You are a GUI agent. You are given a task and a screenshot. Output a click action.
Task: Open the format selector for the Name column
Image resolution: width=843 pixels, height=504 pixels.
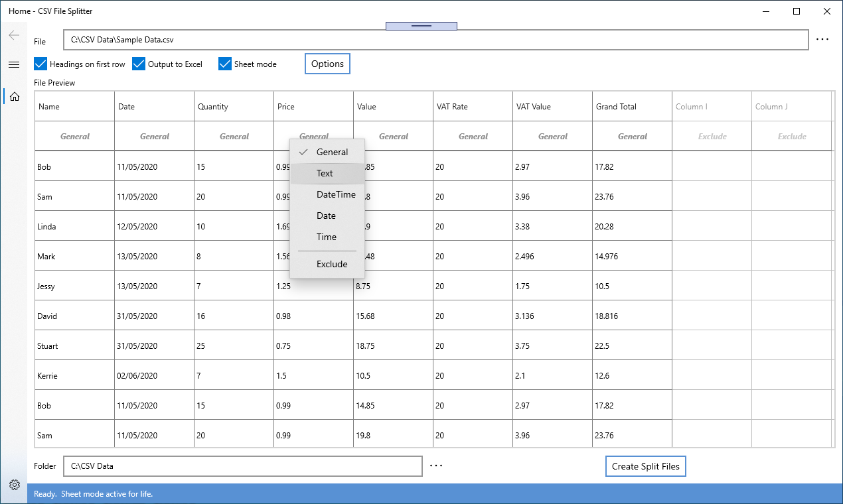[74, 136]
